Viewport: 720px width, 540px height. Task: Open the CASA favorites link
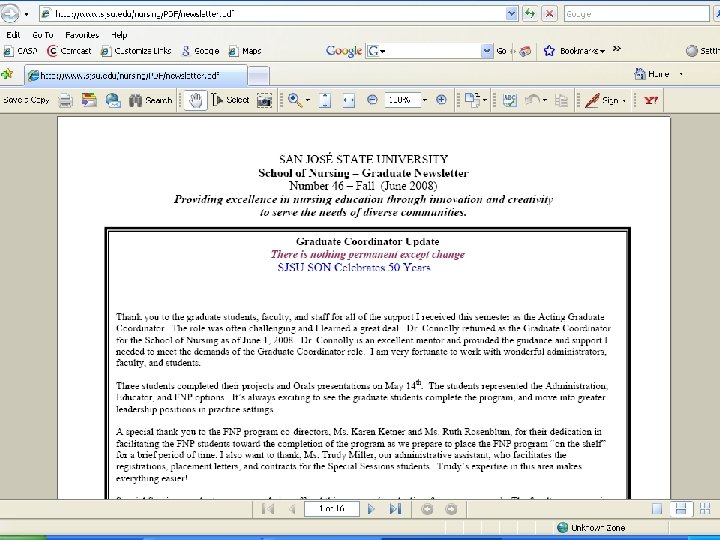21,51
